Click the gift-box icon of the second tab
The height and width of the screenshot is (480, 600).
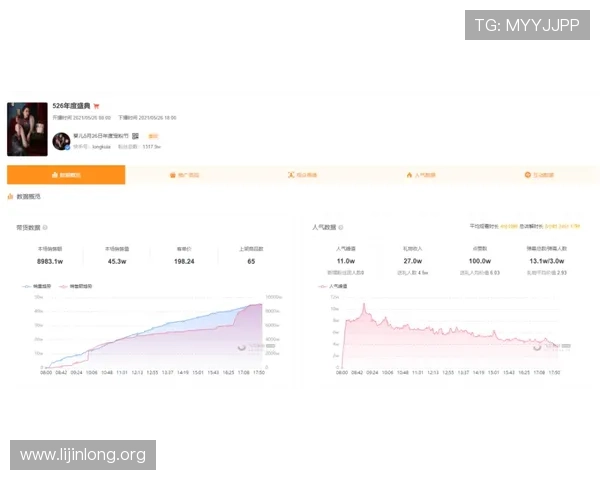(x=173, y=175)
